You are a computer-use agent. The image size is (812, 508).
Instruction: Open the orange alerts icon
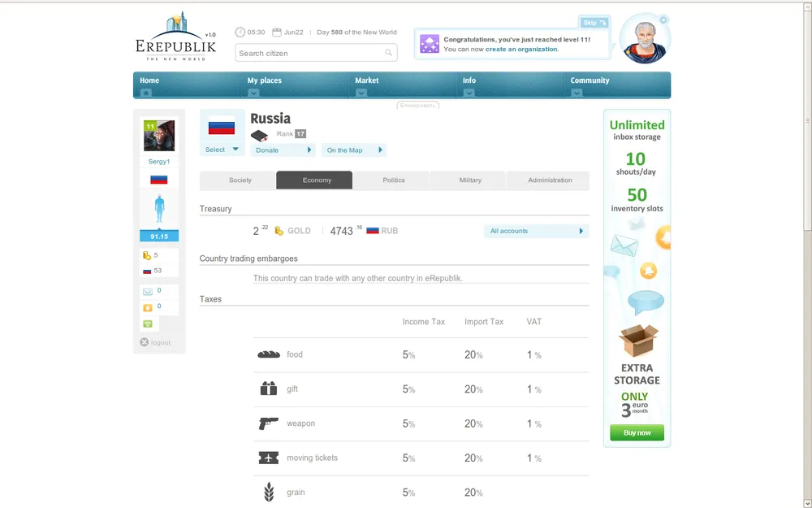[x=148, y=308]
